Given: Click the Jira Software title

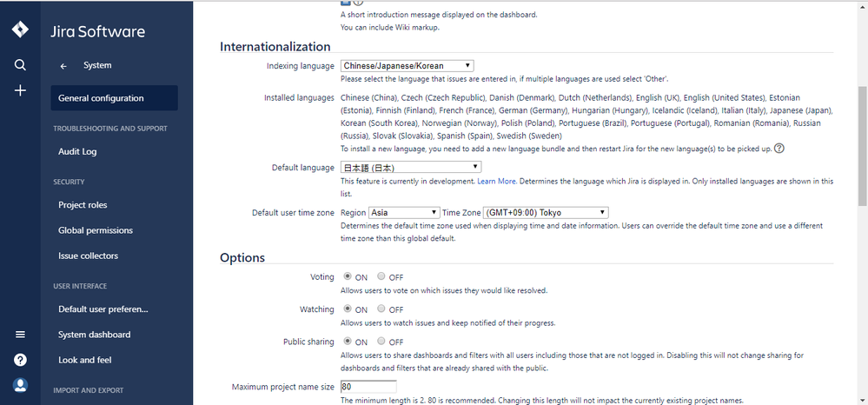Looking at the screenshot, I should pyautogui.click(x=97, y=31).
